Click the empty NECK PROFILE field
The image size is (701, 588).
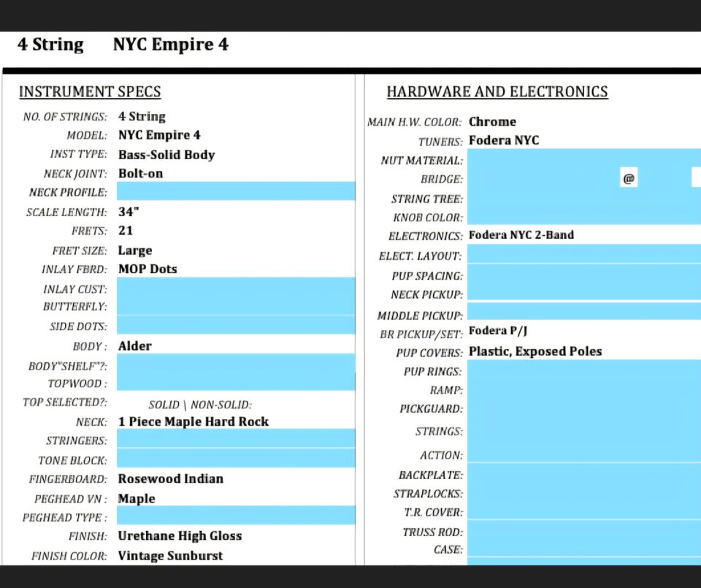pos(236,191)
